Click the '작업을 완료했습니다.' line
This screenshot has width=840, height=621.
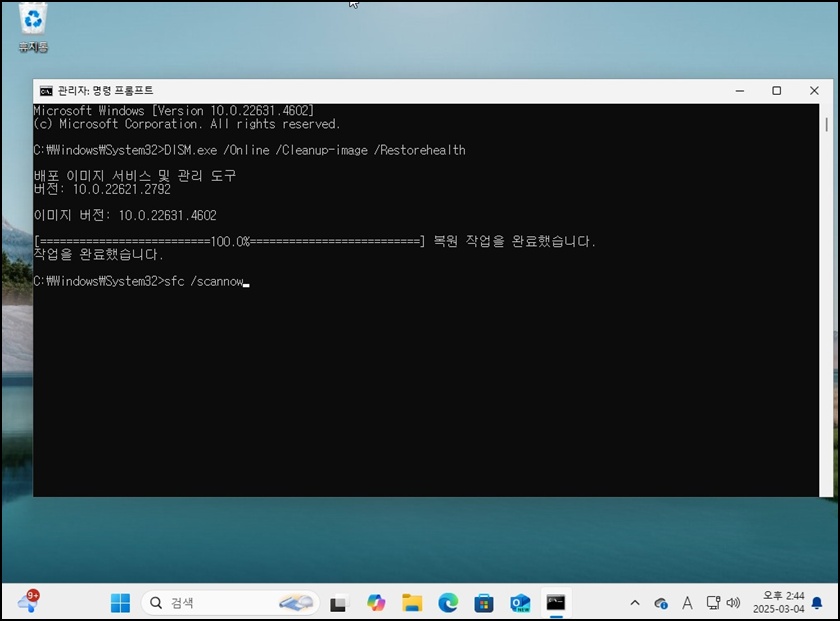99,255
